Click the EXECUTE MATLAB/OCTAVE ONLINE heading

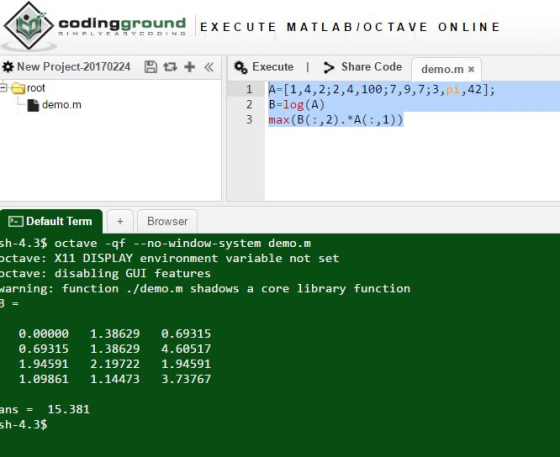pos(350,27)
